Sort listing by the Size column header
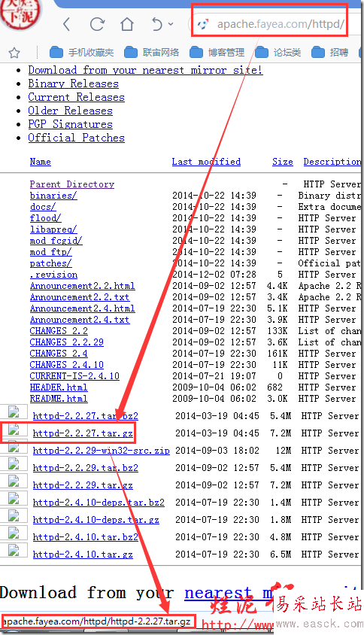Viewport: 364px width, 635px height. [x=283, y=162]
